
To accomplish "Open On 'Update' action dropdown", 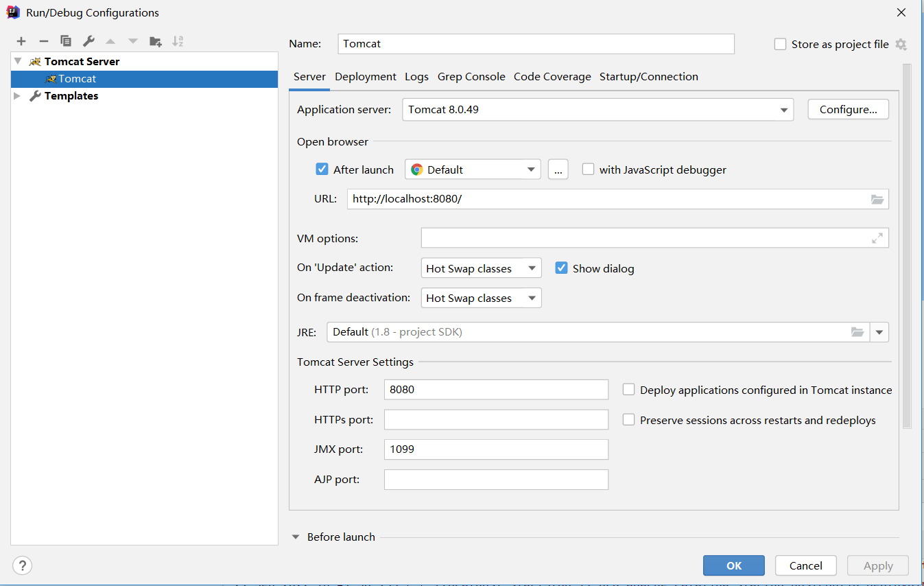I will tap(481, 268).
